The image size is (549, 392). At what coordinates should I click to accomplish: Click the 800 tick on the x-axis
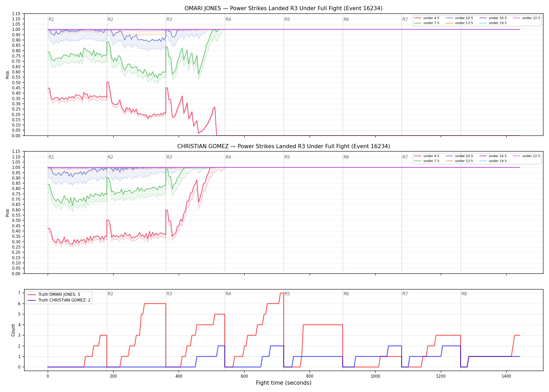click(x=310, y=376)
